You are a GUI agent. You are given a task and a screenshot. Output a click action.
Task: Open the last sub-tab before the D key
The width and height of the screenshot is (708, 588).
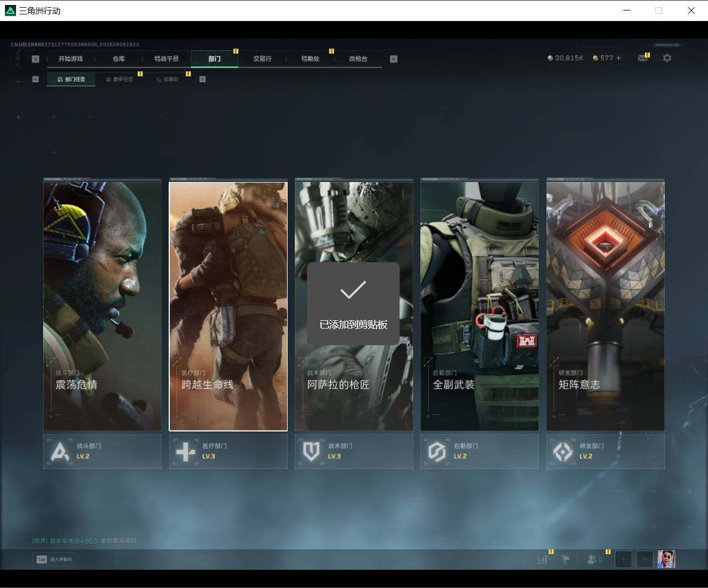coord(168,79)
